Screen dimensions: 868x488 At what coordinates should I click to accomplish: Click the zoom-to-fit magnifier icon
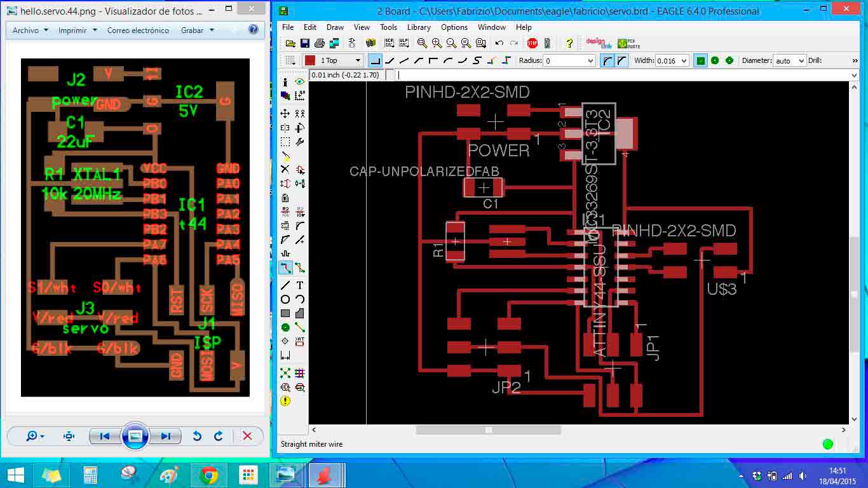[422, 43]
